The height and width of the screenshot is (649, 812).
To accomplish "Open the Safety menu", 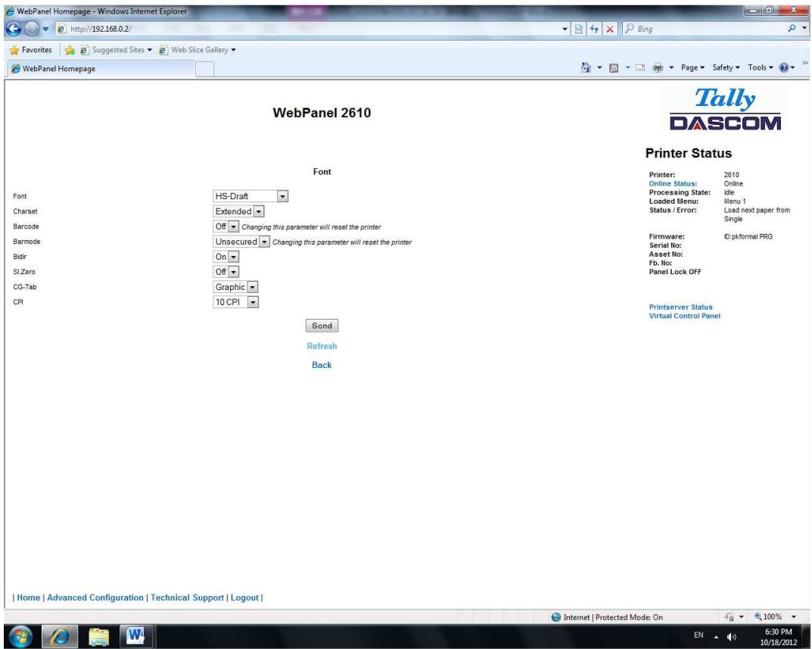I will point(724,67).
